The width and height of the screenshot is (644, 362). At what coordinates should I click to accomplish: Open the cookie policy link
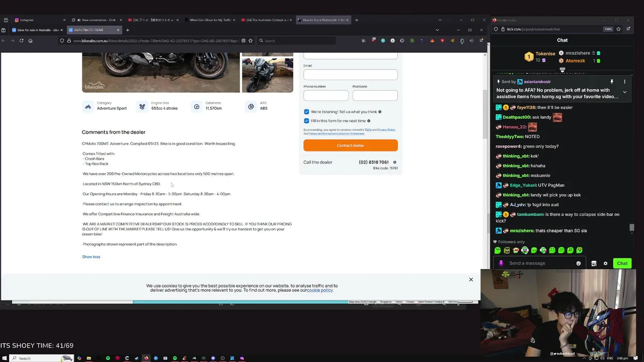coord(320,290)
